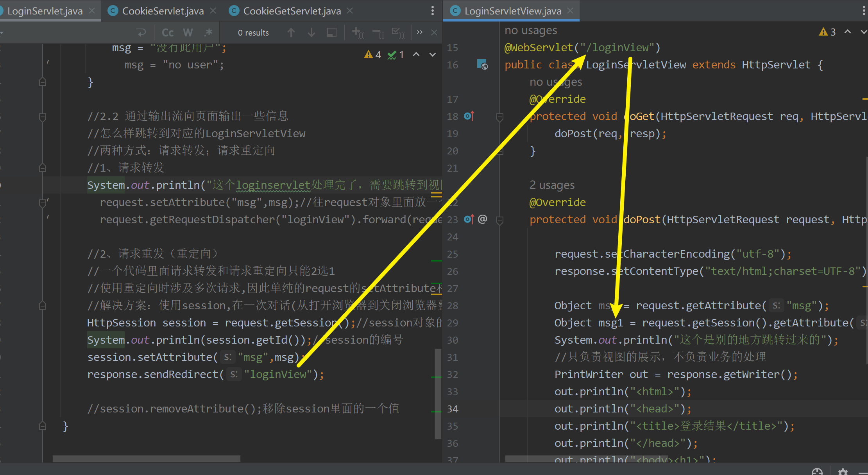Click Select All Occurrences icon
The width and height of the screenshot is (868, 475).
[398, 32]
